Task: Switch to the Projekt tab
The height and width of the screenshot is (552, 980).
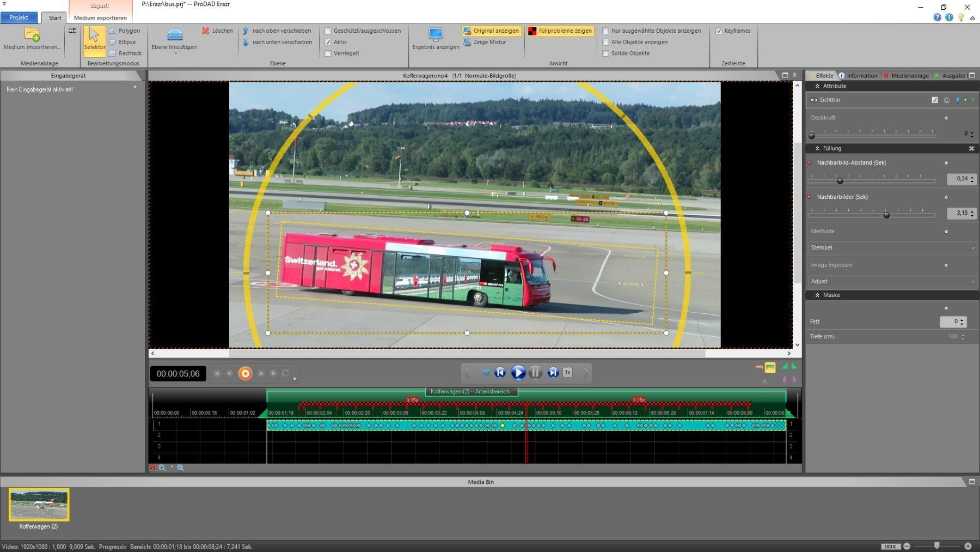Action: click(19, 17)
